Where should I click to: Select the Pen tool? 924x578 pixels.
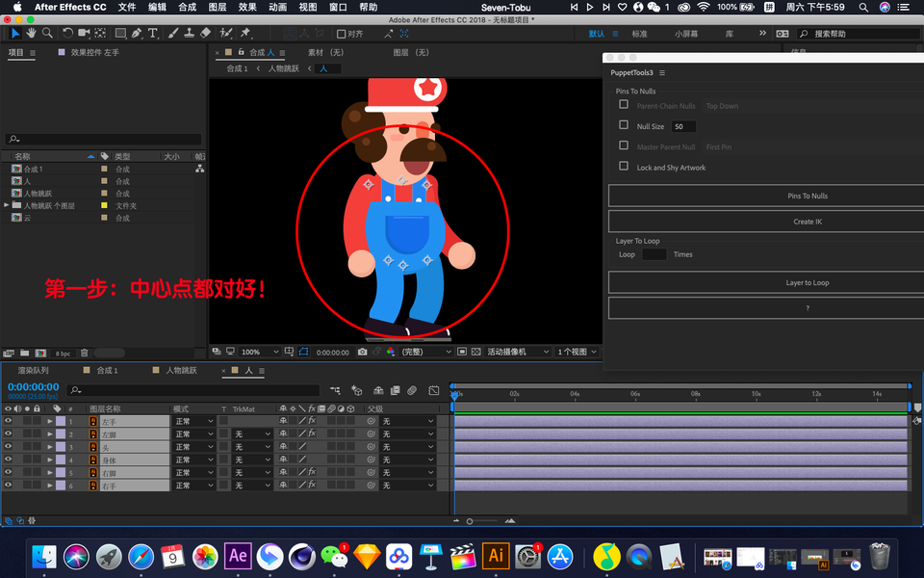click(x=137, y=34)
